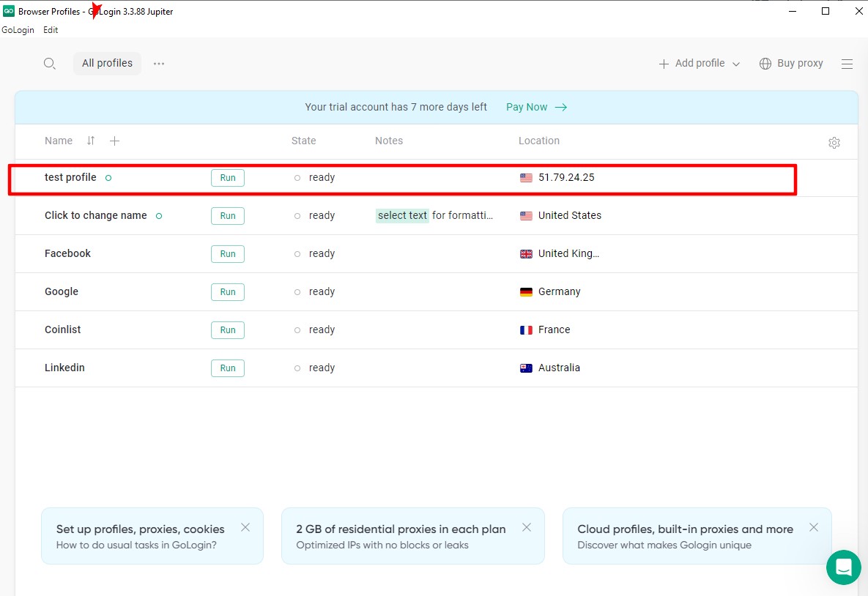
Task: Click the US flag for test profile
Action: (x=526, y=178)
